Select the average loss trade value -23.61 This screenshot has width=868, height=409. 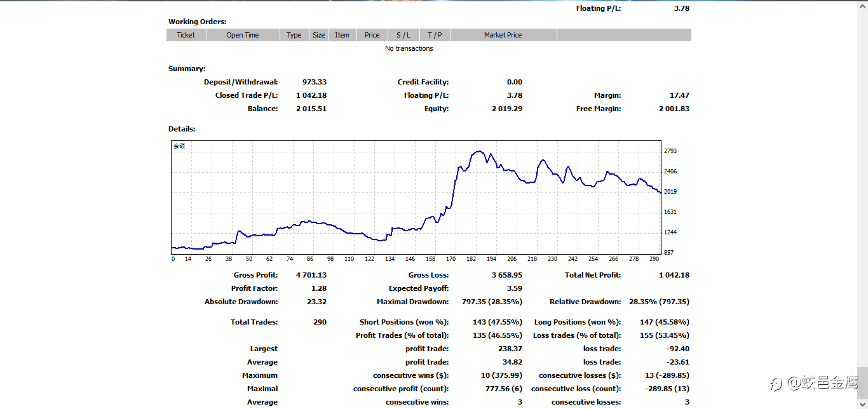(x=678, y=362)
